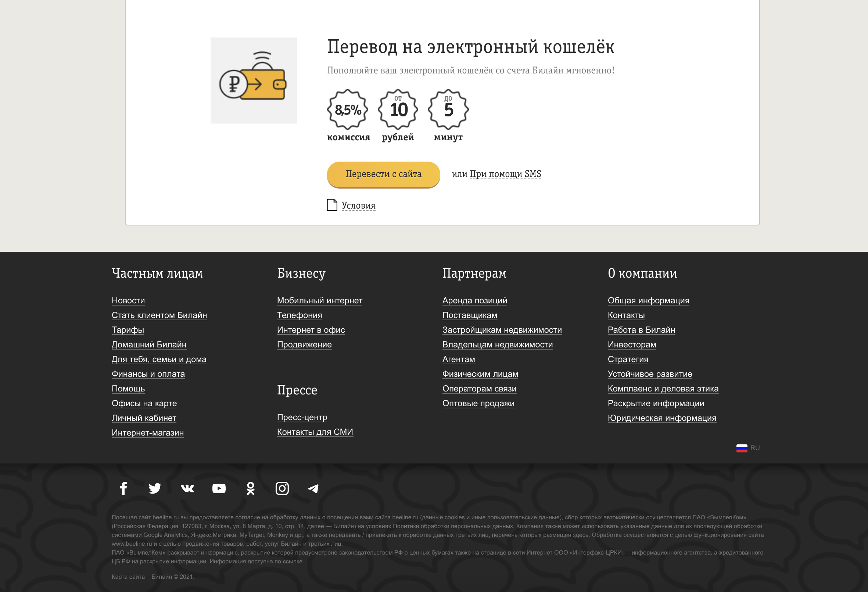868x592 pixels.
Task: Click the document icon beside Условия
Action: (332, 205)
